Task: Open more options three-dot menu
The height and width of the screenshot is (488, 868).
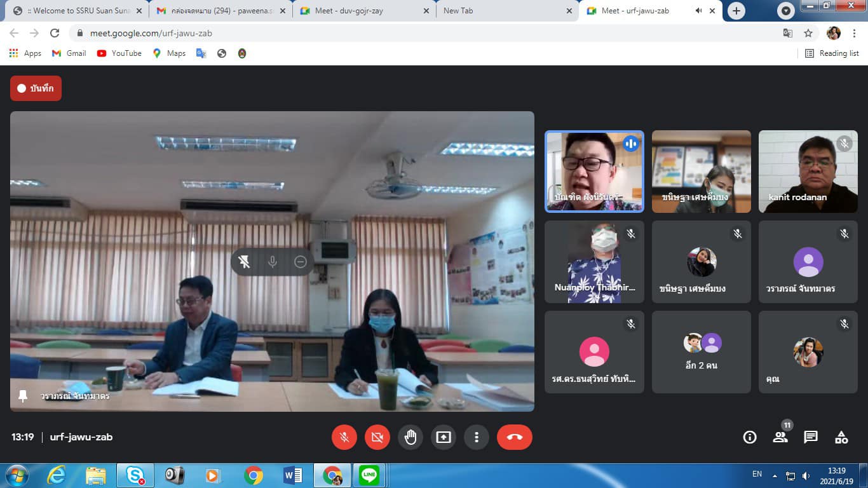Action: tap(477, 437)
